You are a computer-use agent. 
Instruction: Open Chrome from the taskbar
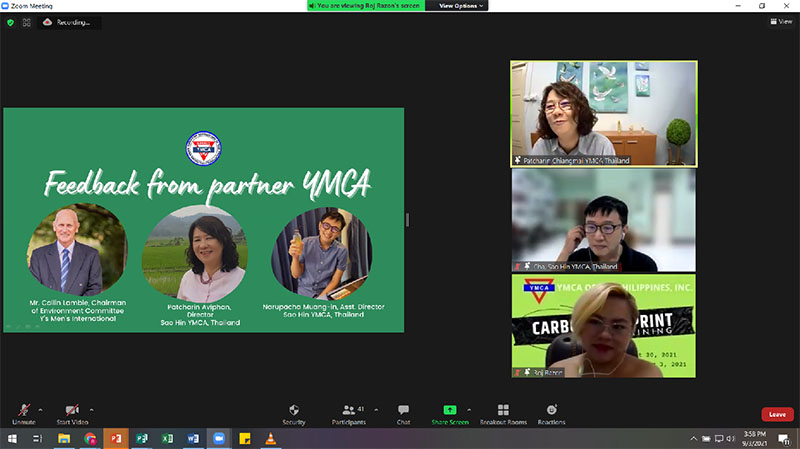tap(90, 438)
